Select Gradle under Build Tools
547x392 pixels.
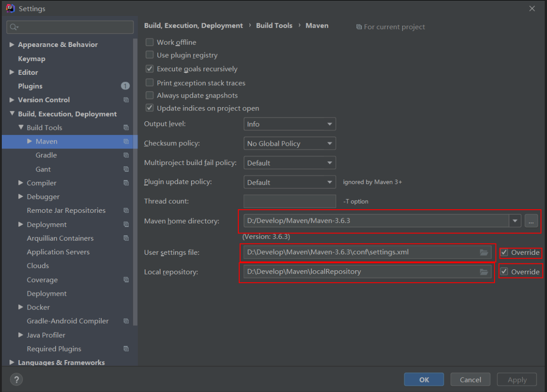click(46, 155)
